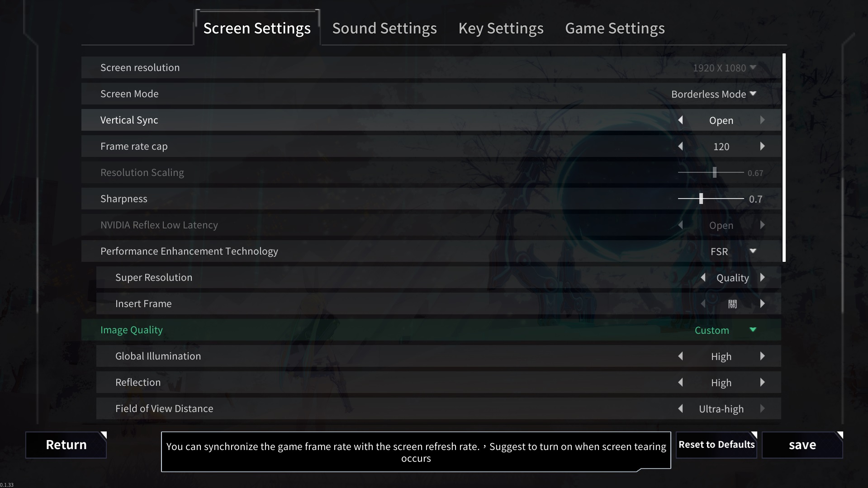868x488 pixels.
Task: Open the Key Settings tab
Action: click(x=501, y=28)
